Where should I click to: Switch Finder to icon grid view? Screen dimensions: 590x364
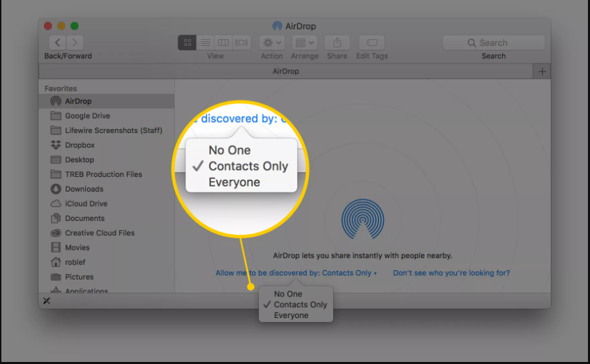(x=187, y=43)
